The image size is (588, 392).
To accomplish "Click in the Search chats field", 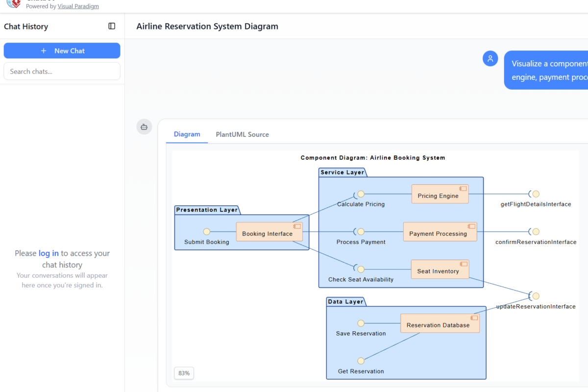I will 62,71.
